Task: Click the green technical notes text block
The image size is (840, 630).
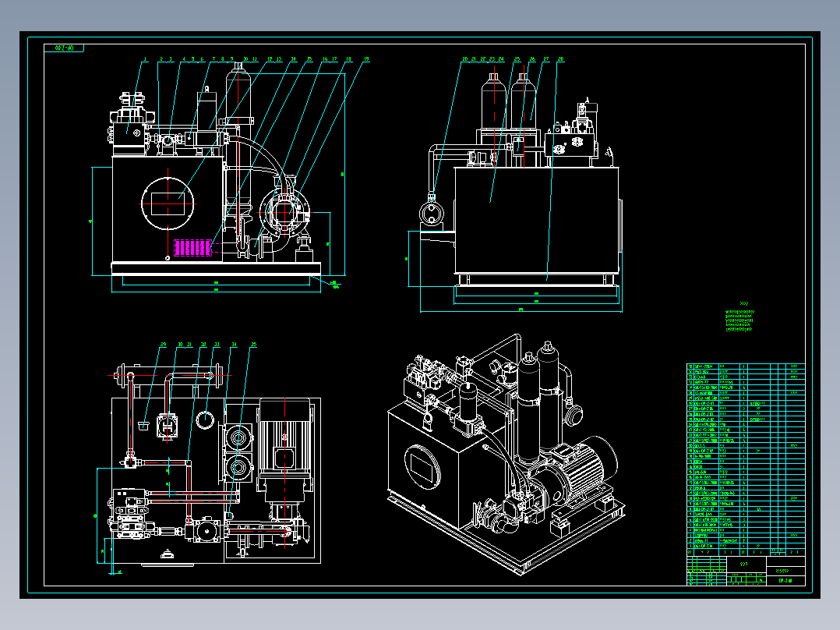Action: (739, 320)
